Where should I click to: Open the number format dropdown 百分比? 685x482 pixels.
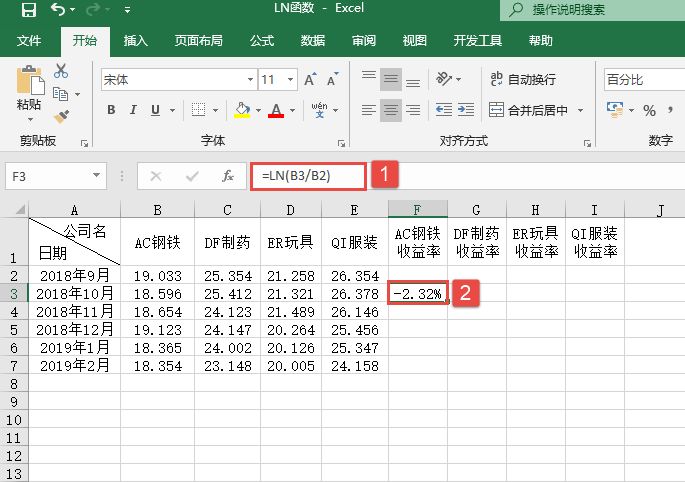click(642, 79)
